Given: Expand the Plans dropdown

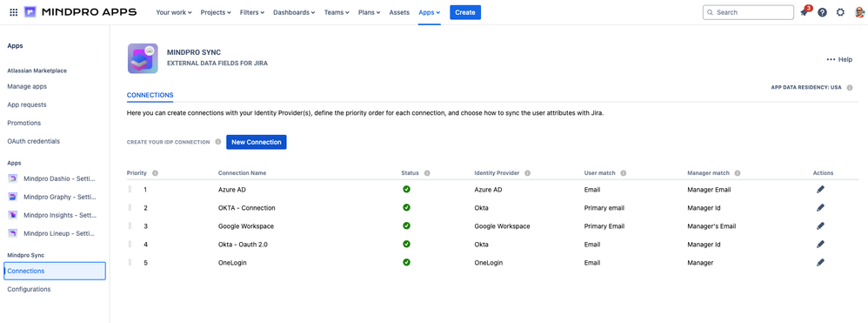Looking at the screenshot, I should point(370,12).
